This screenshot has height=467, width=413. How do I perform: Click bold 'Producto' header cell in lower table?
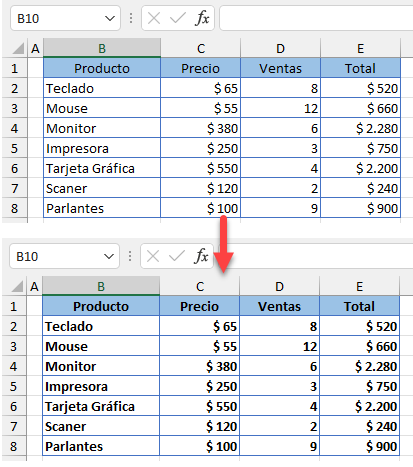click(x=101, y=306)
